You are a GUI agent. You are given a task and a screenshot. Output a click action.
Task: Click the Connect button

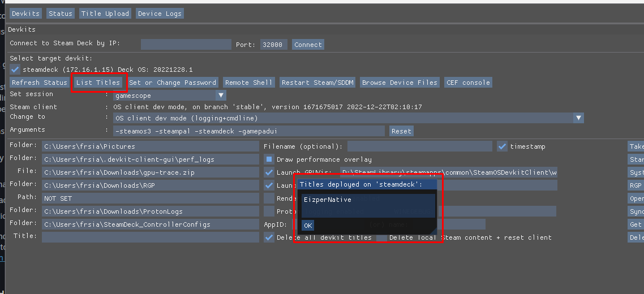pos(308,45)
